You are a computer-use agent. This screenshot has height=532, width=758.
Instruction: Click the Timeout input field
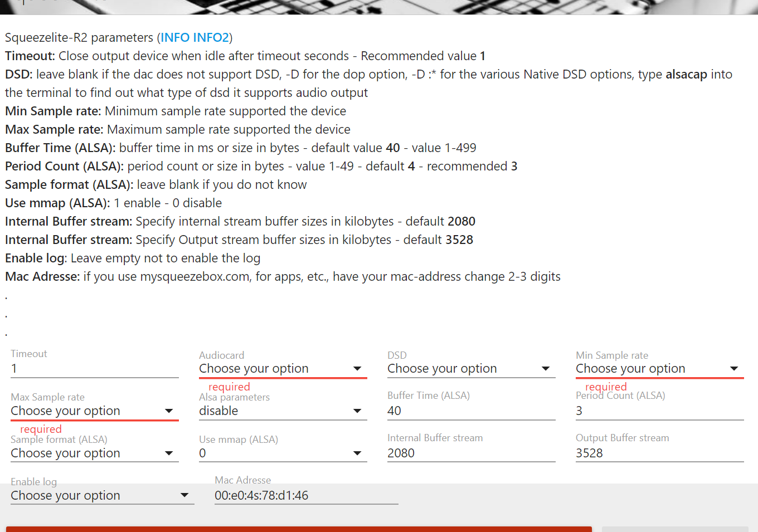point(95,369)
